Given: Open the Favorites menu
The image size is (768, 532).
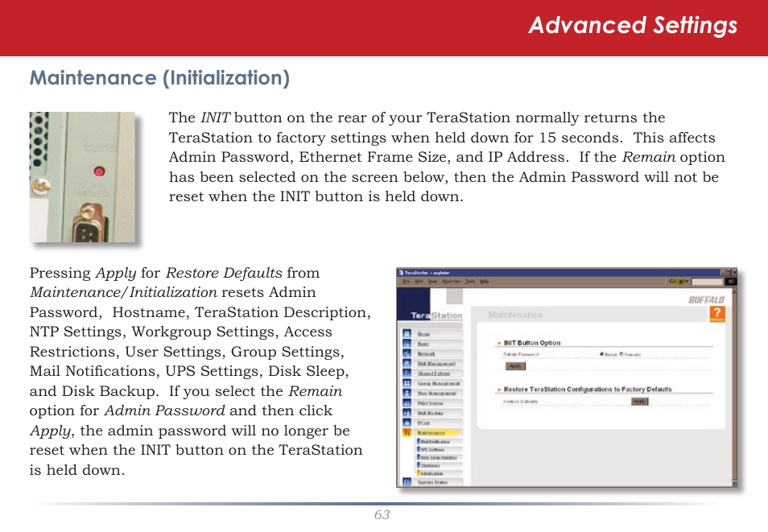Looking at the screenshot, I should click(x=451, y=282).
